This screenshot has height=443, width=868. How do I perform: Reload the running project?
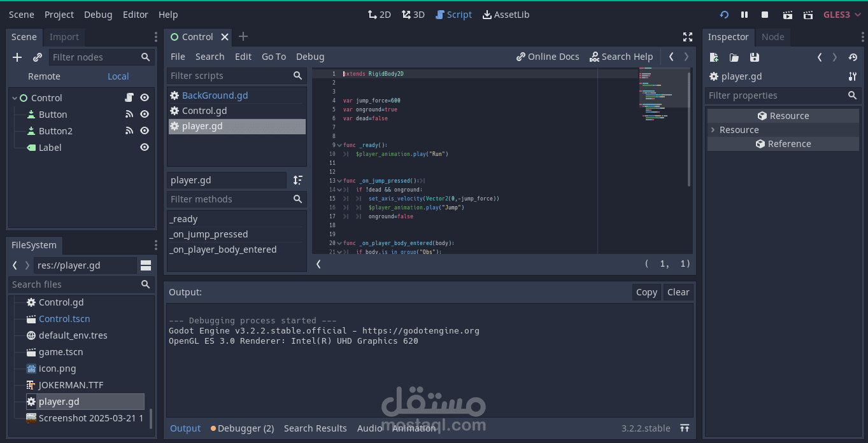(x=724, y=15)
